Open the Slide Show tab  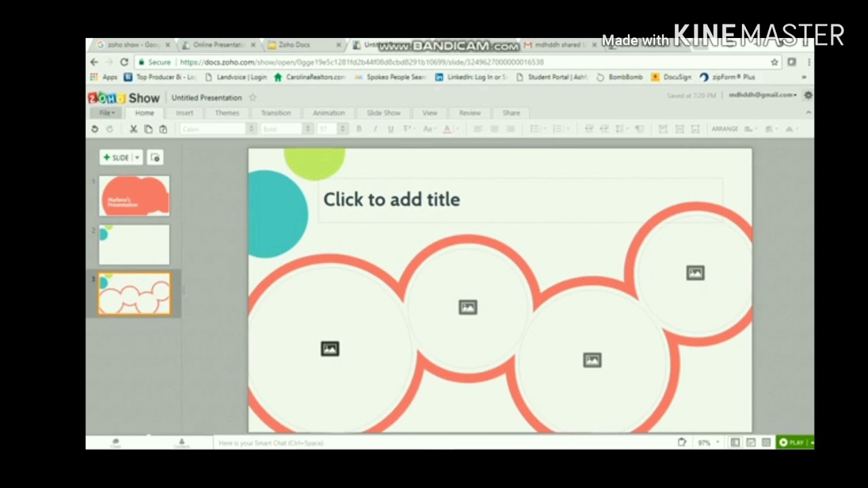point(384,113)
